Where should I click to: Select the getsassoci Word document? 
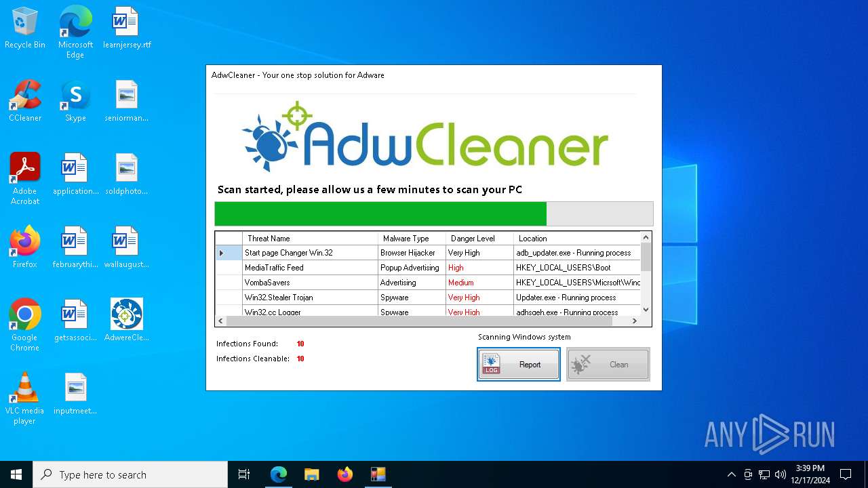tap(75, 321)
